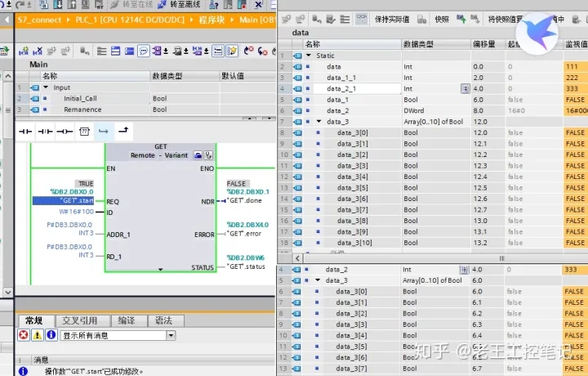The image size is (588, 376).
Task: Insert a normally open contact
Action: click(25, 132)
